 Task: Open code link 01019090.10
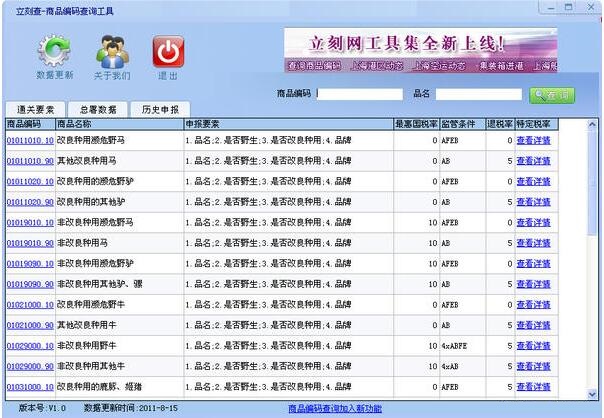30,264
